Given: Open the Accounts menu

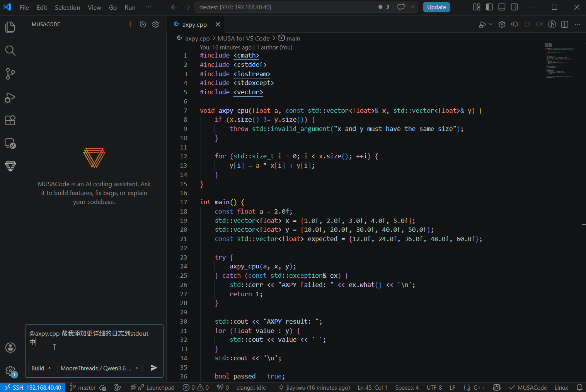Looking at the screenshot, I should tap(10, 348).
